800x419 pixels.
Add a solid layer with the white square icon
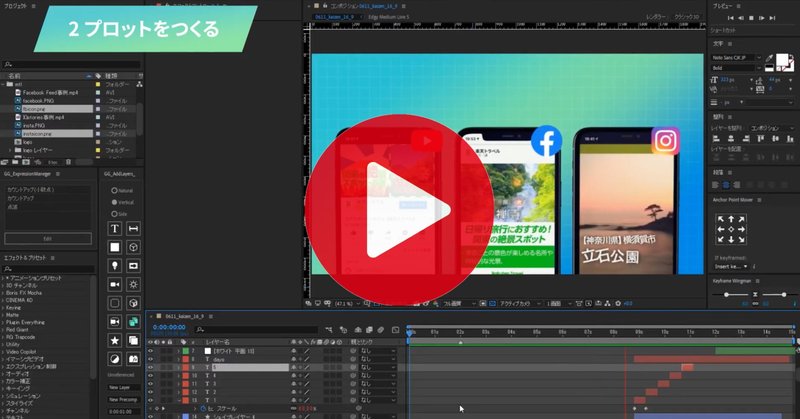point(115,247)
